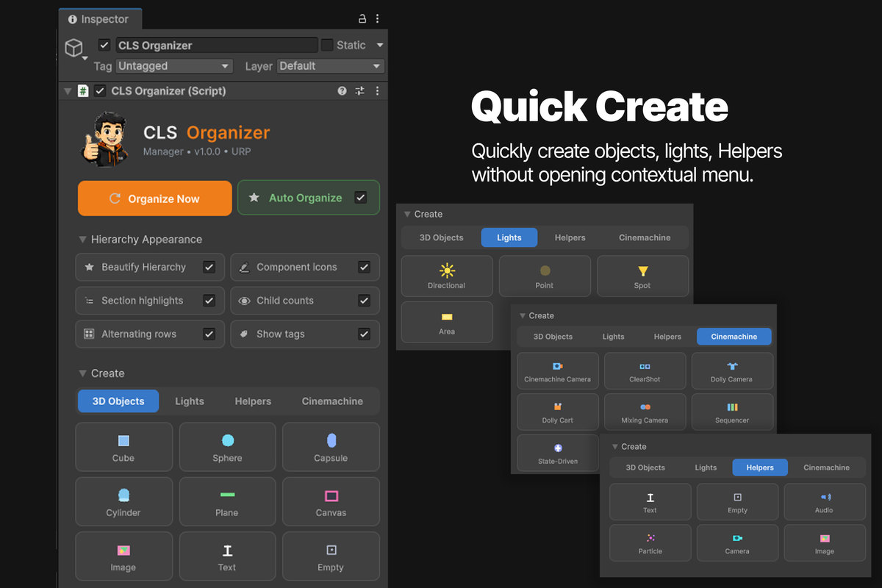Create an Audio helper
This screenshot has height=588, width=882.
point(825,501)
